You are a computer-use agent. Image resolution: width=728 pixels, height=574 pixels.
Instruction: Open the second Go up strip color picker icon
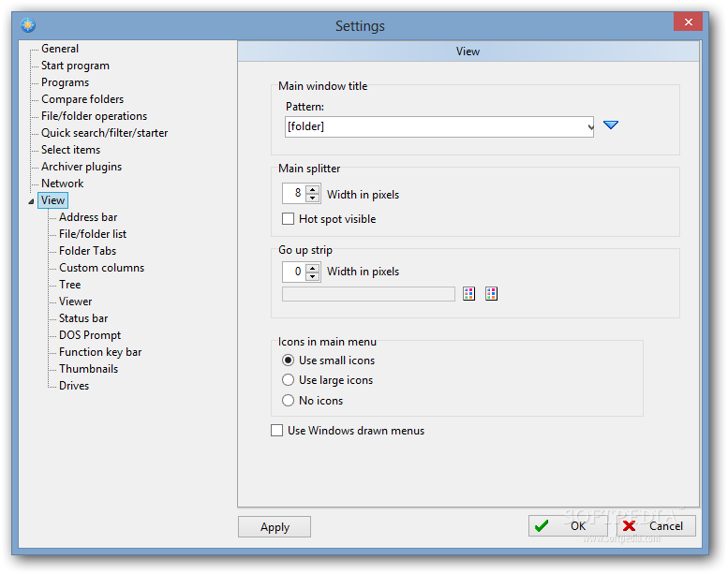(491, 293)
